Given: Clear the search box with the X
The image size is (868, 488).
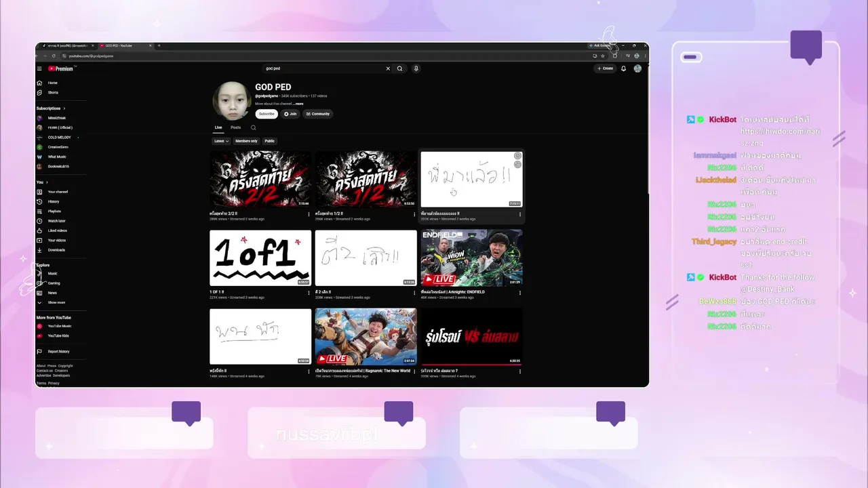Looking at the screenshot, I should 388,68.
